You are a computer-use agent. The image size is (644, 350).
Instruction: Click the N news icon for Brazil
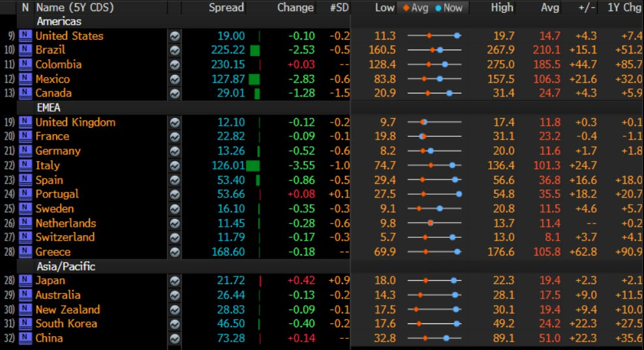pos(25,50)
